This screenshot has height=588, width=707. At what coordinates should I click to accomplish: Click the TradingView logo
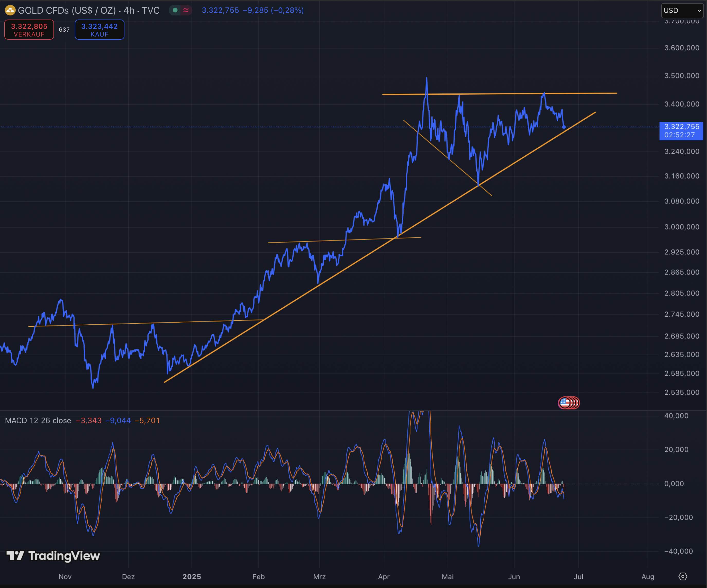click(x=53, y=555)
